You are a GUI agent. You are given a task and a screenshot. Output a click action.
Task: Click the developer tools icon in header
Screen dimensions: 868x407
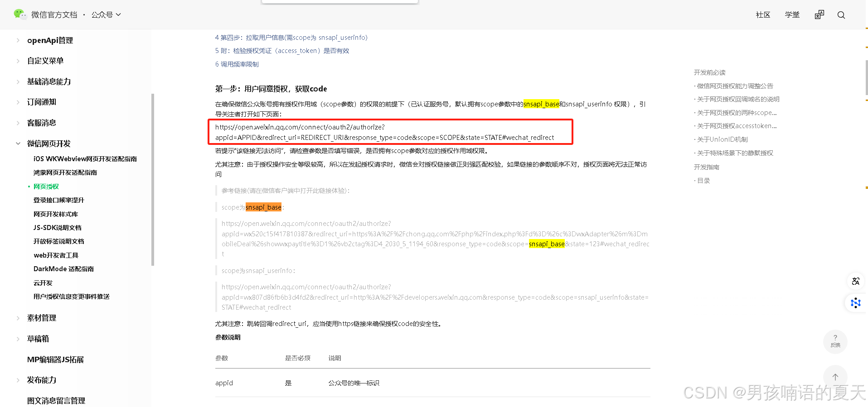(x=819, y=15)
